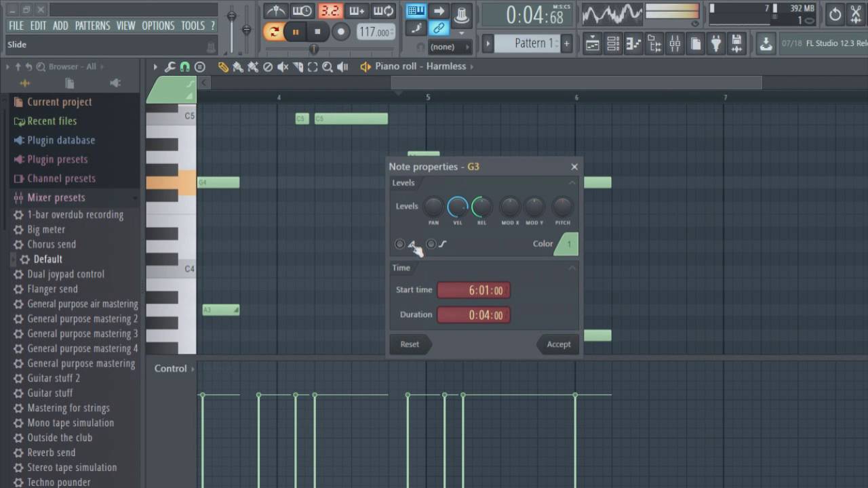The image size is (868, 488).
Task: Open the (none) selector dropdown
Action: coord(451,47)
